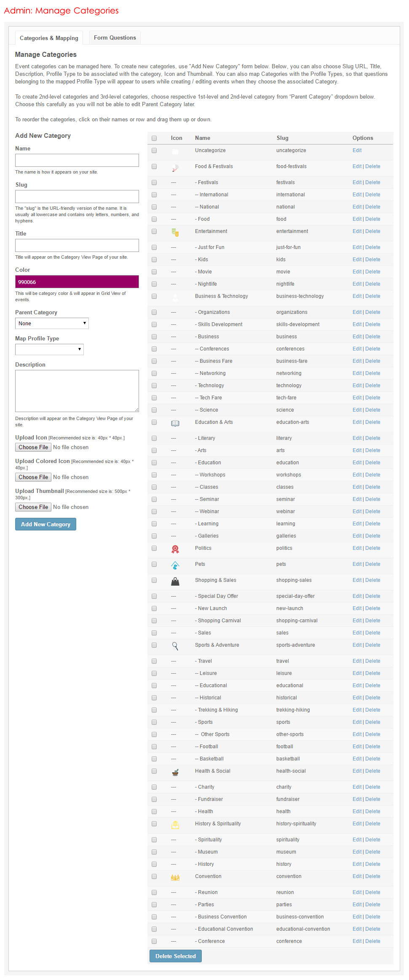Click the Food & Festivals category icon

175,168
